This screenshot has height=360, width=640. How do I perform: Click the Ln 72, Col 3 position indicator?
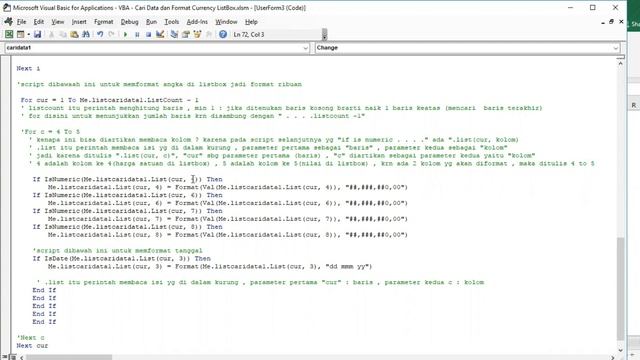pyautogui.click(x=249, y=34)
